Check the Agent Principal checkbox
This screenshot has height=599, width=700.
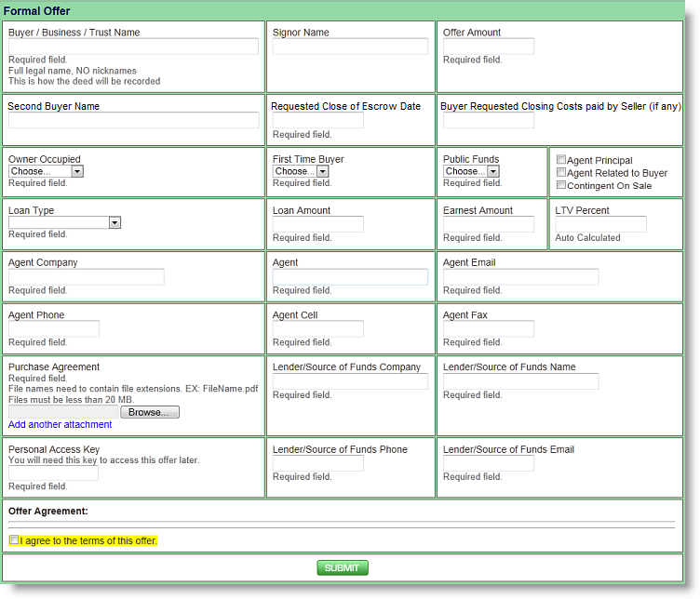click(561, 159)
